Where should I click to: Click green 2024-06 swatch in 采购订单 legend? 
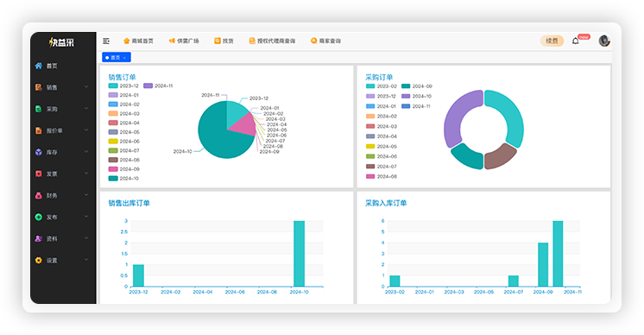[370, 156]
